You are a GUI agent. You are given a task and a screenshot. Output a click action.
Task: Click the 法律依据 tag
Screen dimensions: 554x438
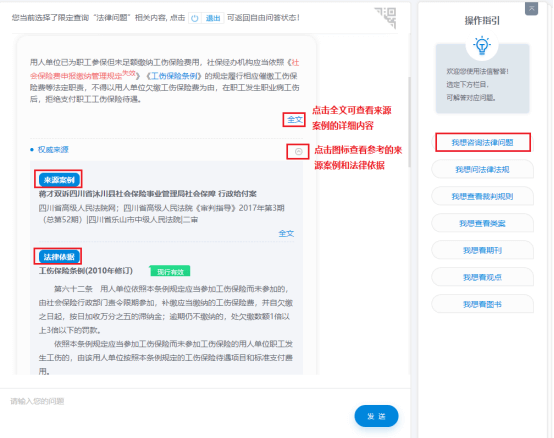tap(59, 257)
